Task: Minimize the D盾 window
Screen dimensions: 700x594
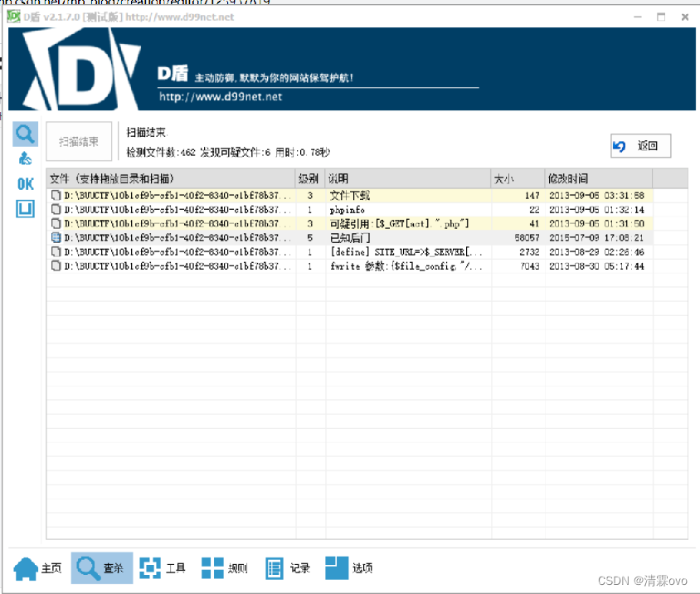Action: pos(638,17)
